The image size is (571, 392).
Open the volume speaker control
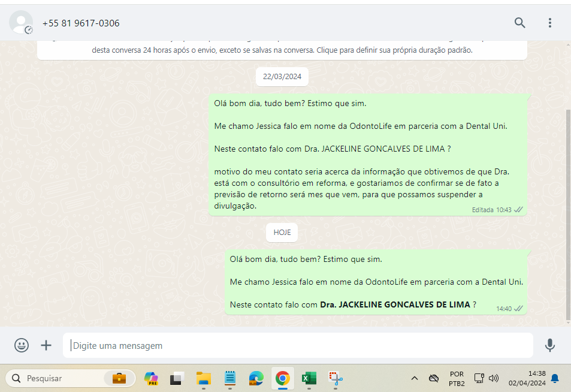point(494,379)
